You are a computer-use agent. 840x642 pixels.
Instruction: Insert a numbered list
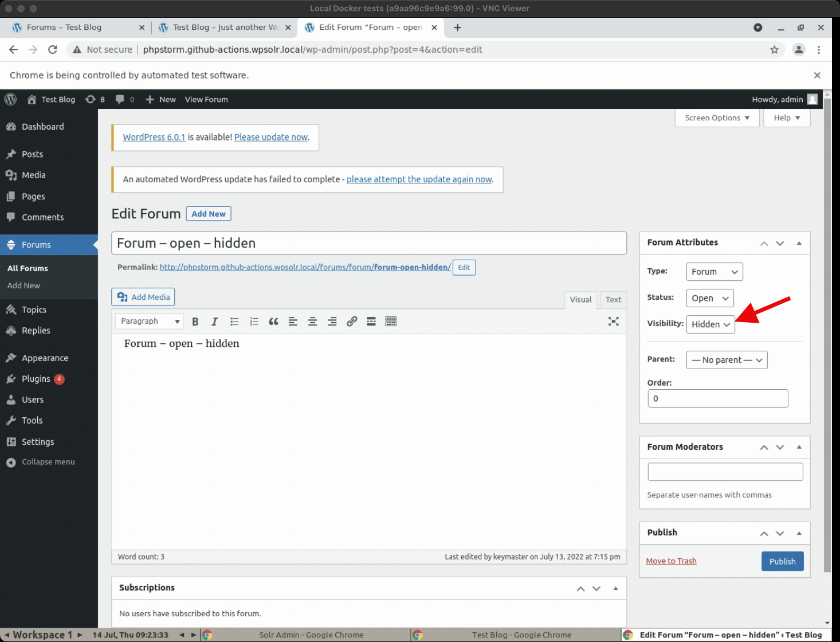click(x=254, y=322)
